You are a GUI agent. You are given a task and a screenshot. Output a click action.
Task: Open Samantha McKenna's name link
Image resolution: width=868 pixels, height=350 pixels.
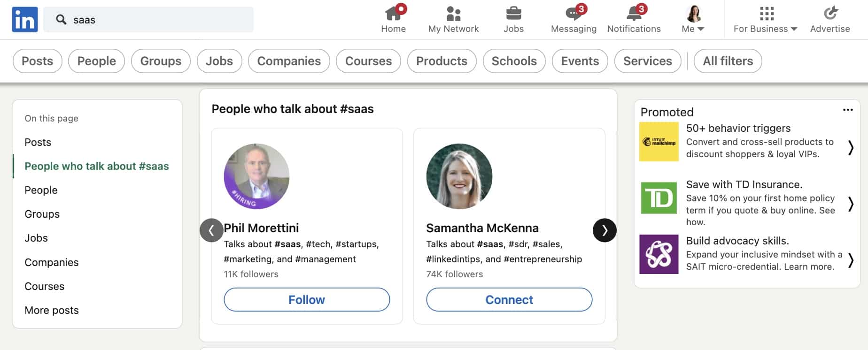pos(482,228)
